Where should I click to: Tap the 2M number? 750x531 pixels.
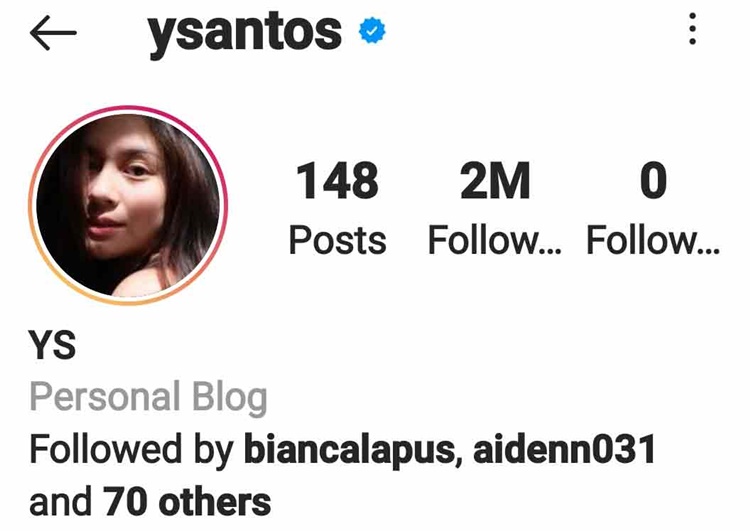pyautogui.click(x=495, y=180)
